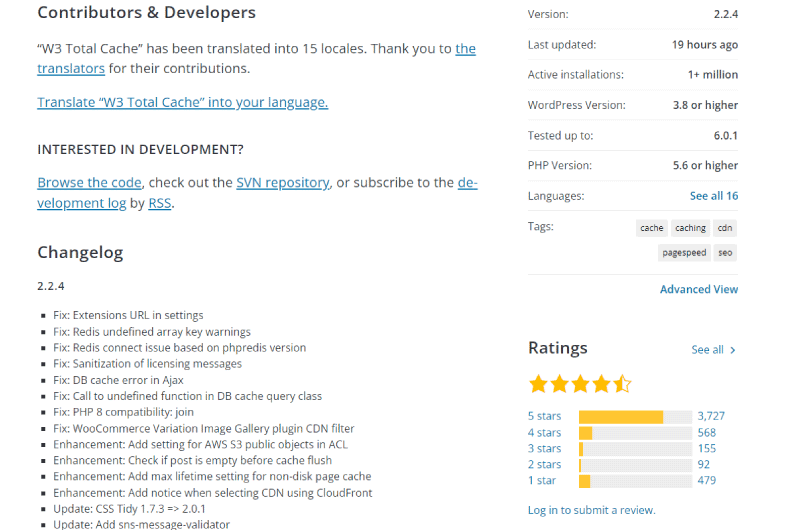This screenshot has width=800, height=530.
Task: Click the Changelog heading
Action: coord(80,253)
